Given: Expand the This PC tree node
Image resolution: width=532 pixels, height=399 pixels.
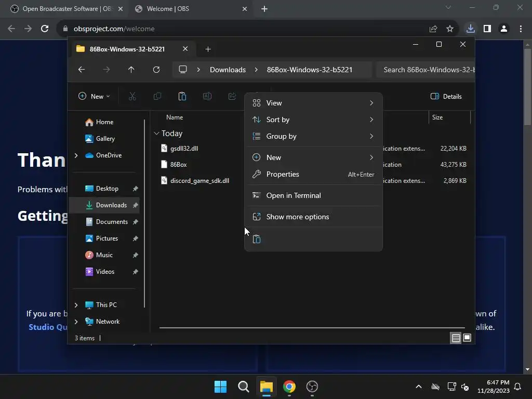Looking at the screenshot, I should 76,305.
